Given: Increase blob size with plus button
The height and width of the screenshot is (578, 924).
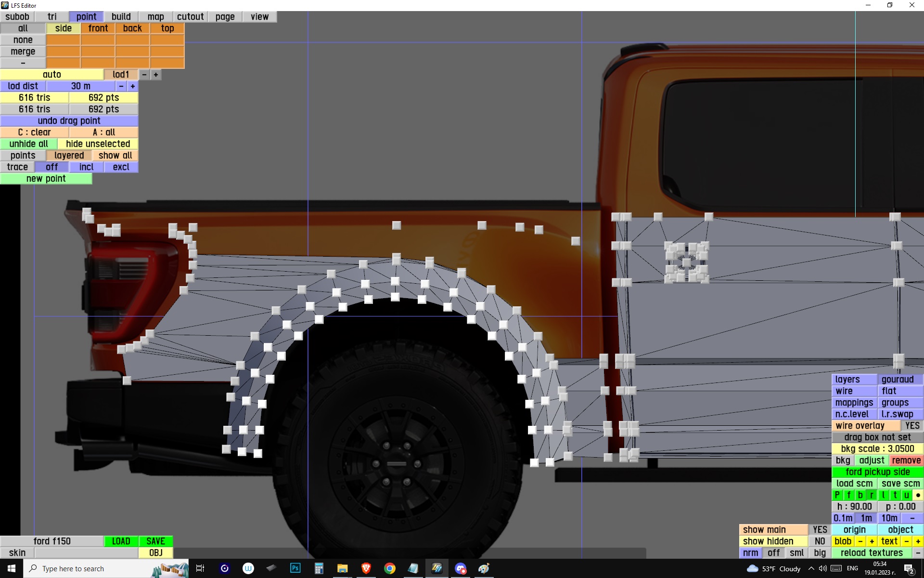Looking at the screenshot, I should (872, 541).
